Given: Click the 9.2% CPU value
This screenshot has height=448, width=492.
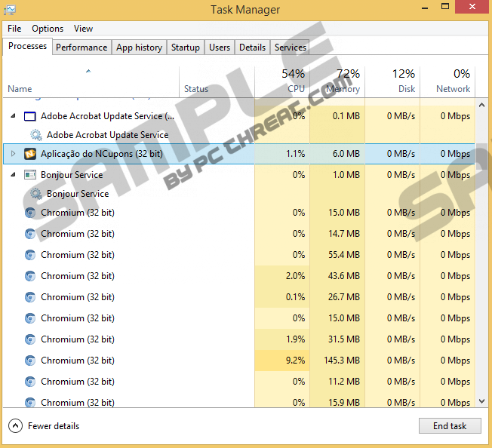Looking at the screenshot, I should (x=295, y=361).
